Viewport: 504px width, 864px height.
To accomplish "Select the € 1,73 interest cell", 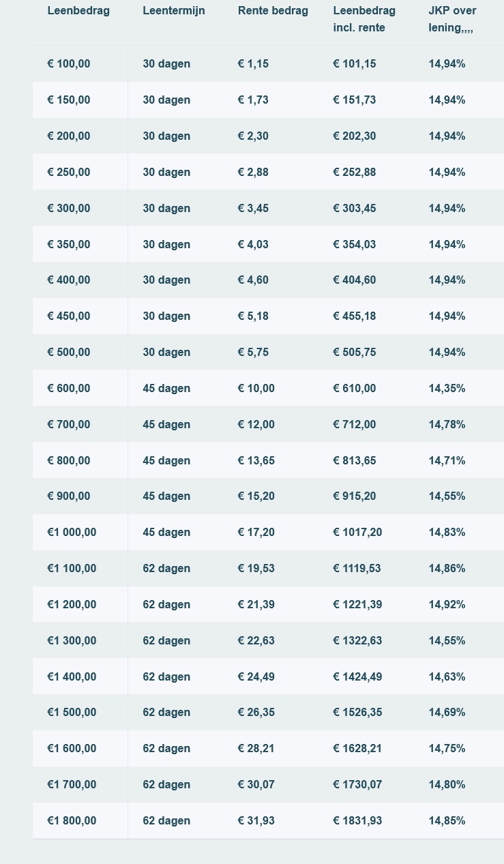I will (x=253, y=100).
